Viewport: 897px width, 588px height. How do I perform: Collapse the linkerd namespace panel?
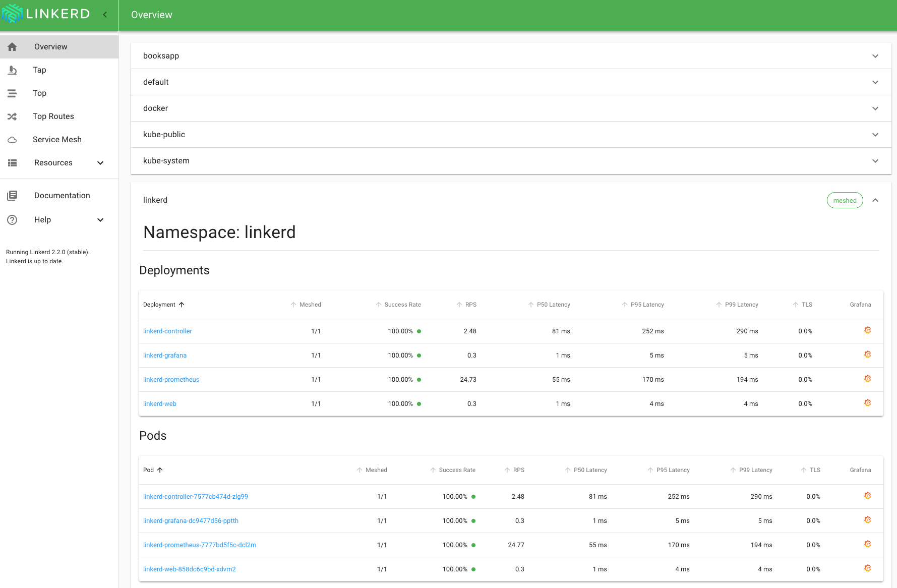(875, 200)
